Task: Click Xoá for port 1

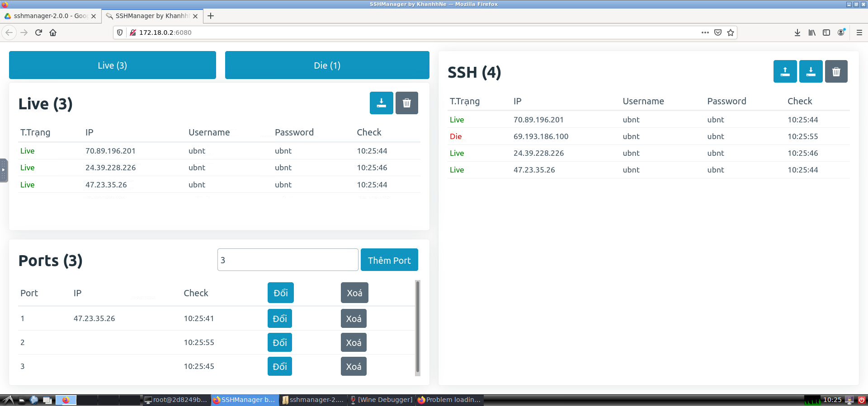Action: (354, 318)
